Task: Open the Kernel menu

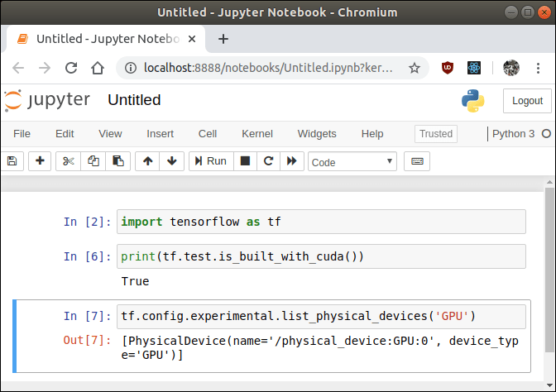Action: [x=256, y=133]
